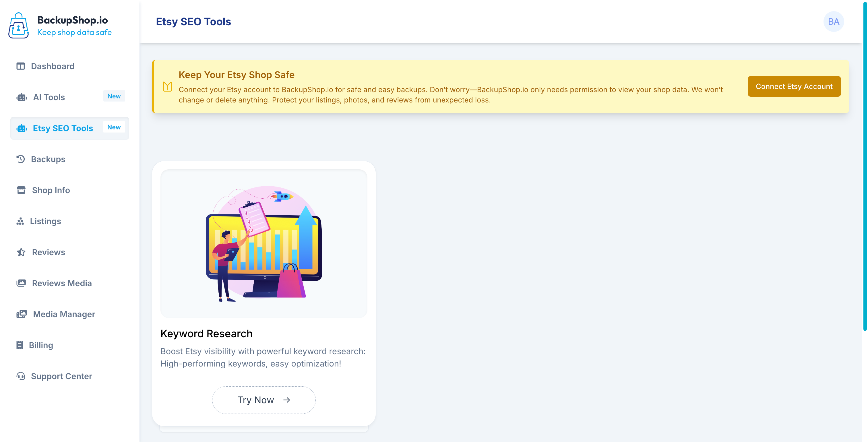Click the Media Manager images icon
868x442 pixels.
22,314
